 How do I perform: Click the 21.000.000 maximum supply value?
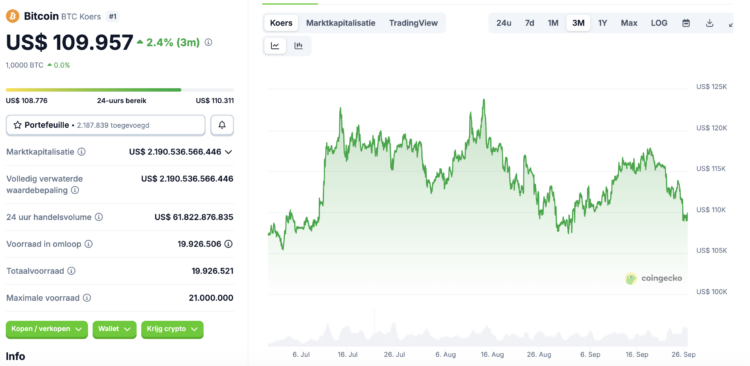coord(211,298)
